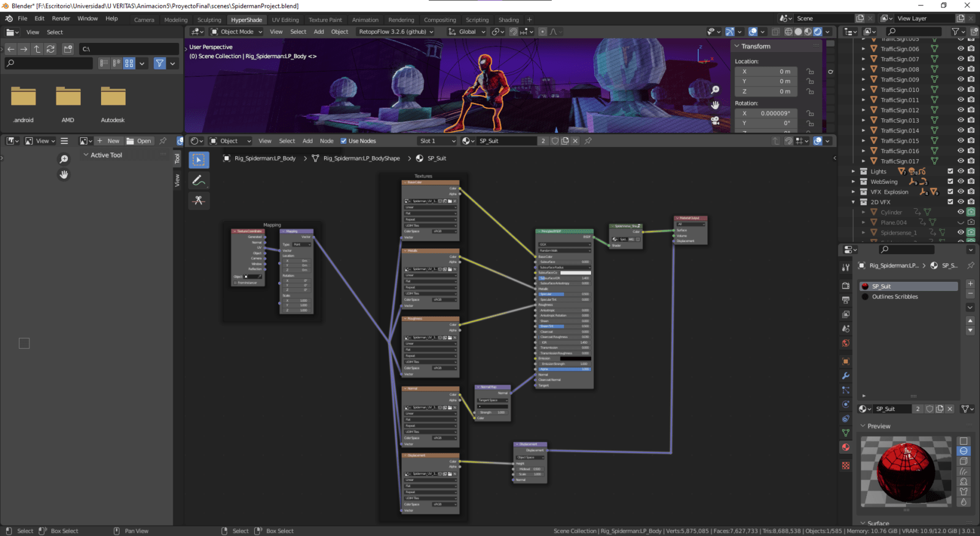This screenshot has width=980, height=536.
Task: Open the Edit menu
Action: tap(39, 18)
